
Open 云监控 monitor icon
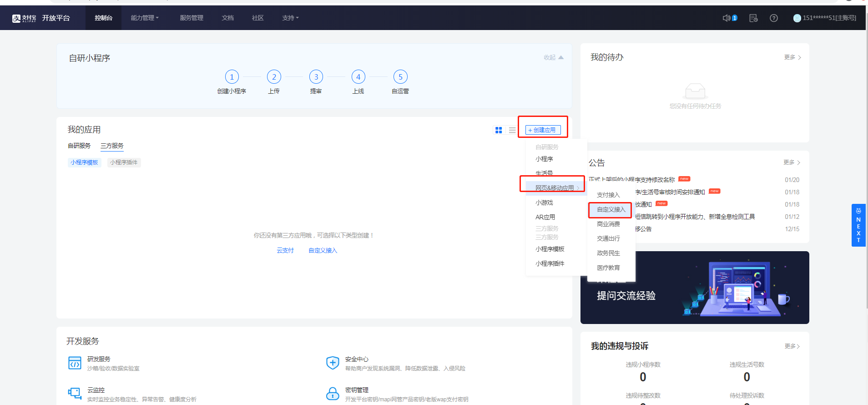[75, 394]
